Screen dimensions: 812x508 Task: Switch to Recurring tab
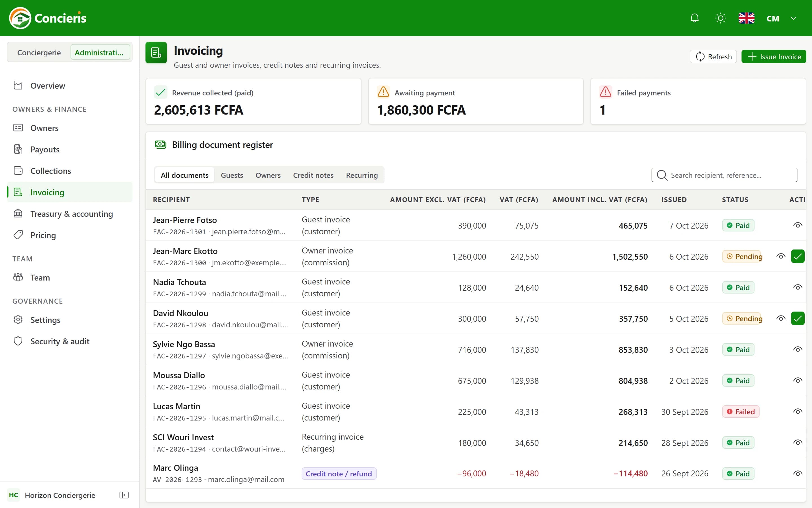[362, 175]
